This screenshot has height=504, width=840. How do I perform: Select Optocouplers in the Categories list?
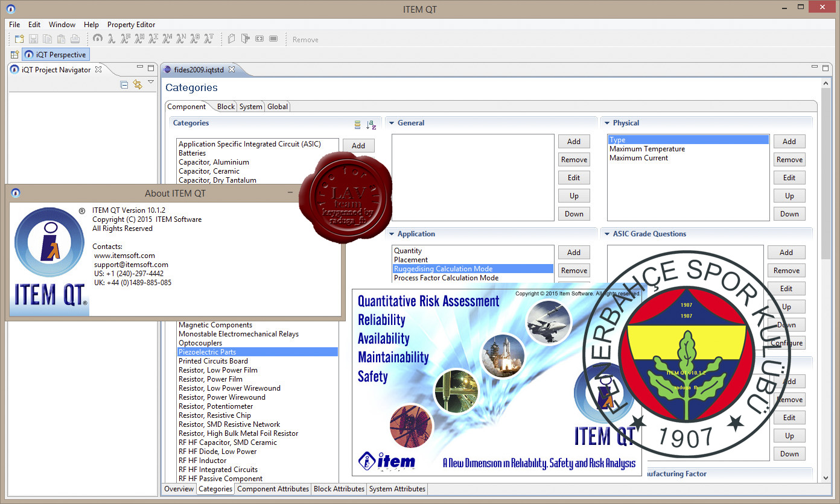tap(258, 343)
